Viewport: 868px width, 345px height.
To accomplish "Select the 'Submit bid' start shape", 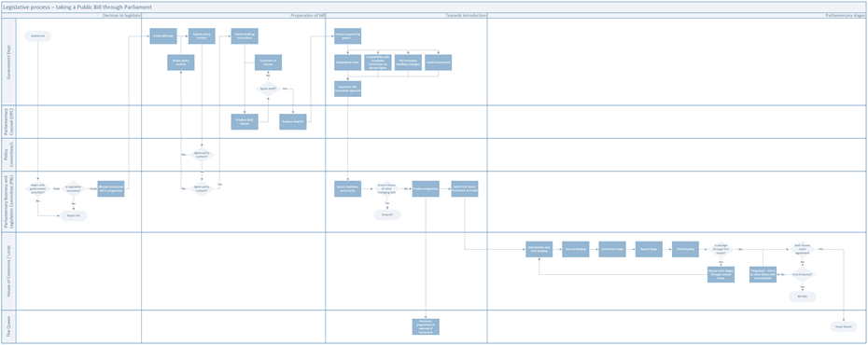I will tap(38, 36).
